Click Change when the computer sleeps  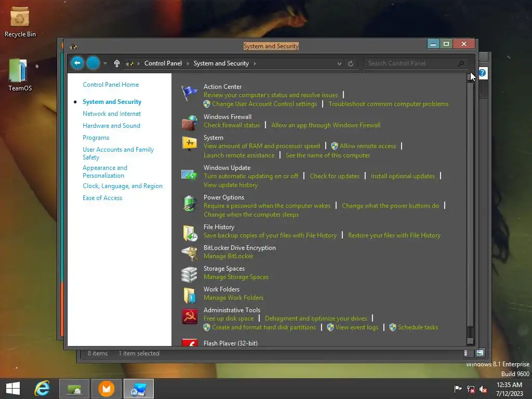coord(251,215)
